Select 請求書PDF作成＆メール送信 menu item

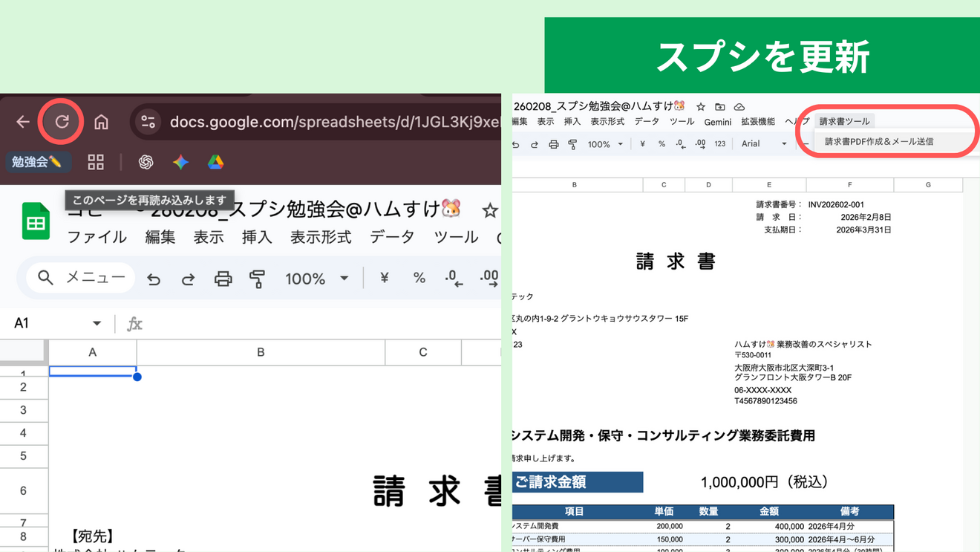(x=879, y=141)
